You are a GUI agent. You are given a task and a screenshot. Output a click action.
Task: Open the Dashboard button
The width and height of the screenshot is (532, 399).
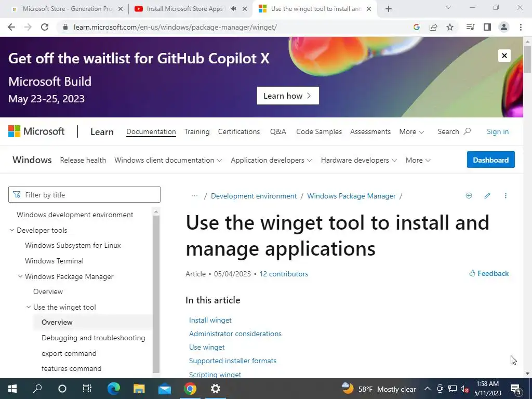click(x=490, y=160)
